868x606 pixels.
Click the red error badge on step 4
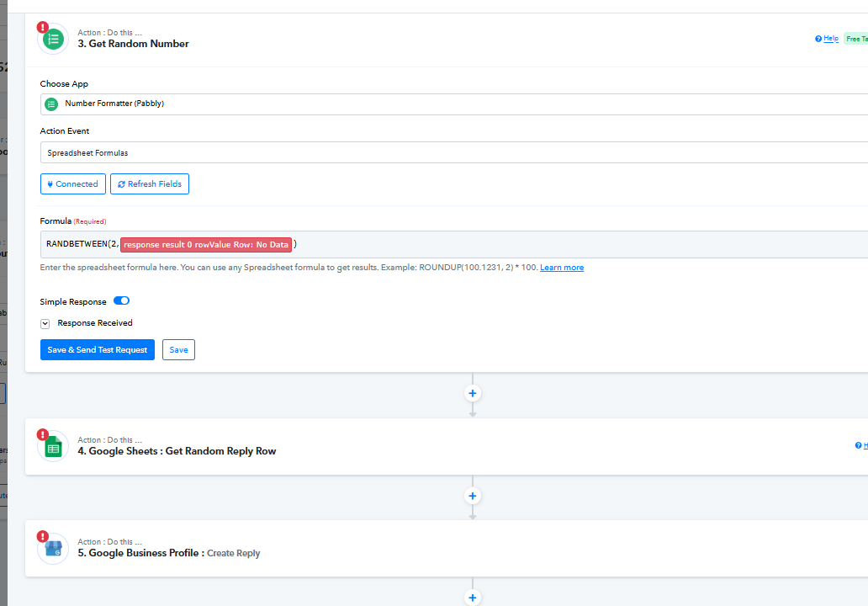point(43,434)
